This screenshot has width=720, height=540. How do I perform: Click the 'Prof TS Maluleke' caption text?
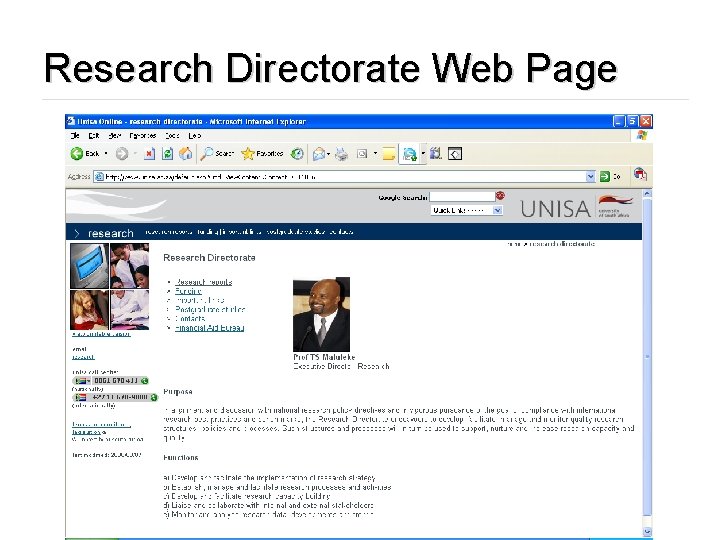pyautogui.click(x=324, y=357)
